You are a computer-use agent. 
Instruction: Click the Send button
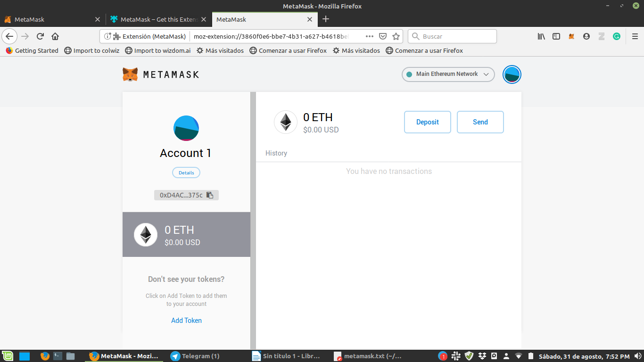(x=480, y=122)
